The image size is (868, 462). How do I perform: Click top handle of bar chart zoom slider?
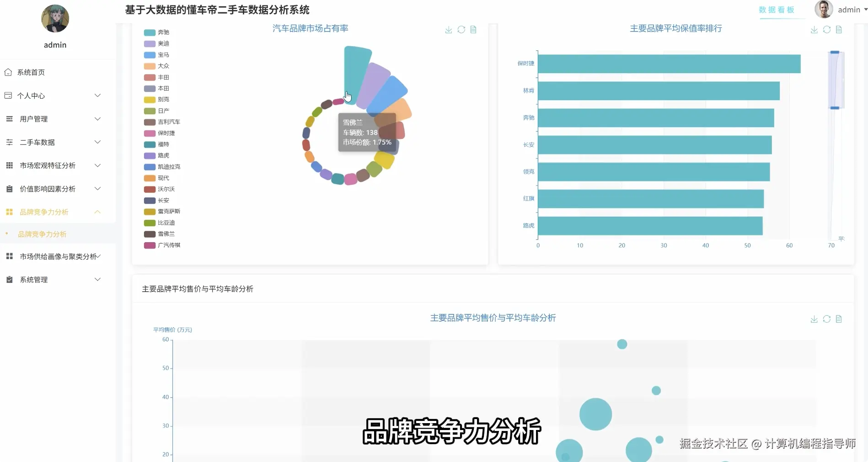coord(835,52)
